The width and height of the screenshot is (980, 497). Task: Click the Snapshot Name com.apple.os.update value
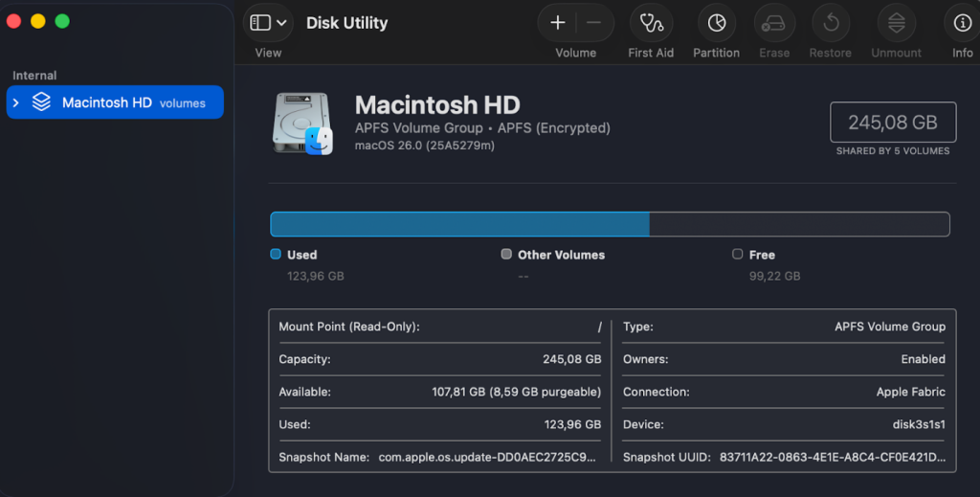click(487, 457)
